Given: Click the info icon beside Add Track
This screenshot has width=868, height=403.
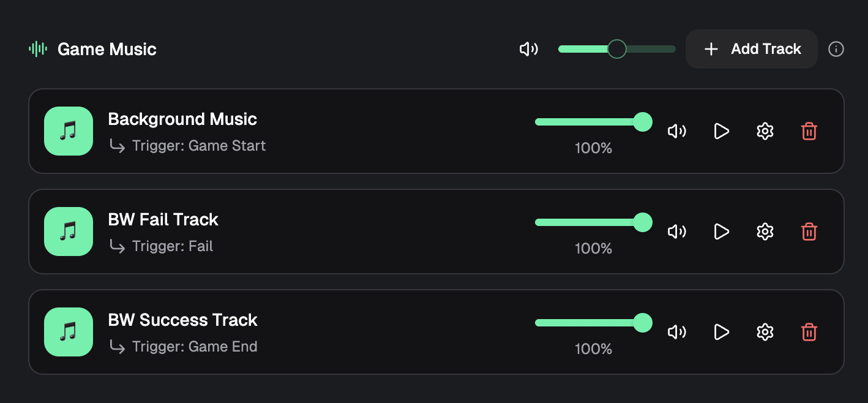Looking at the screenshot, I should (836, 49).
